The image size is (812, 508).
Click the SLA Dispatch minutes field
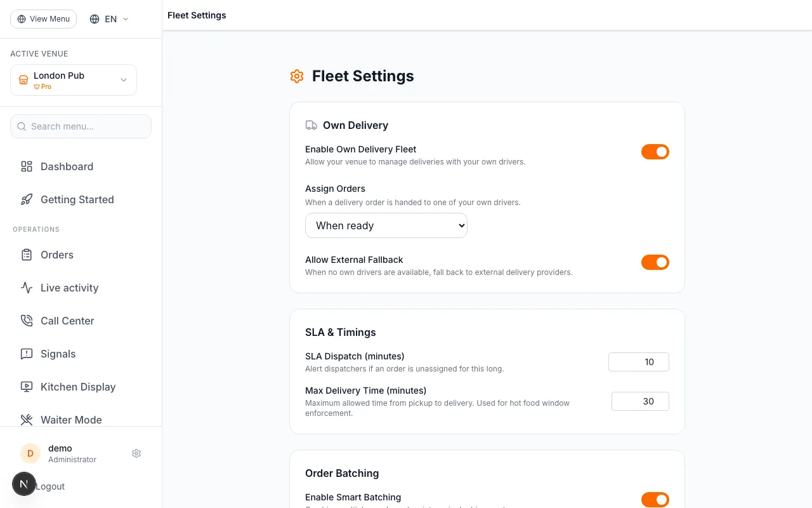[639, 362]
